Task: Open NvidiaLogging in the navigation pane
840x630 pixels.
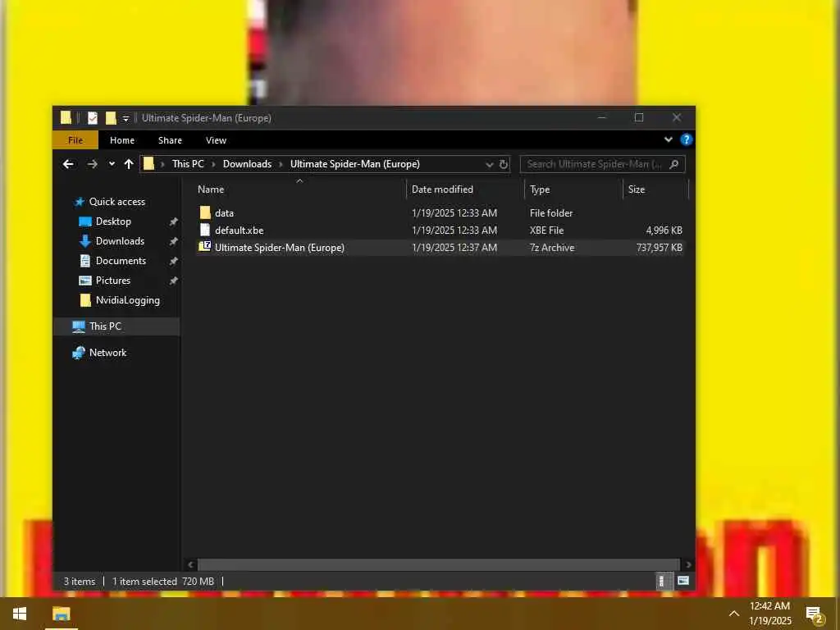Action: [x=127, y=300]
